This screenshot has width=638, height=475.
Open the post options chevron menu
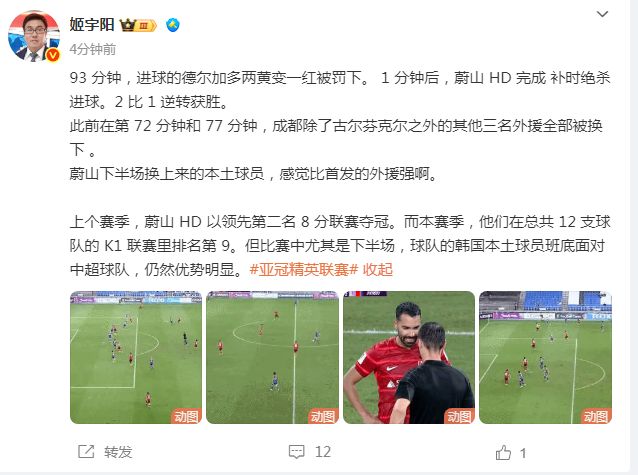click(x=602, y=14)
